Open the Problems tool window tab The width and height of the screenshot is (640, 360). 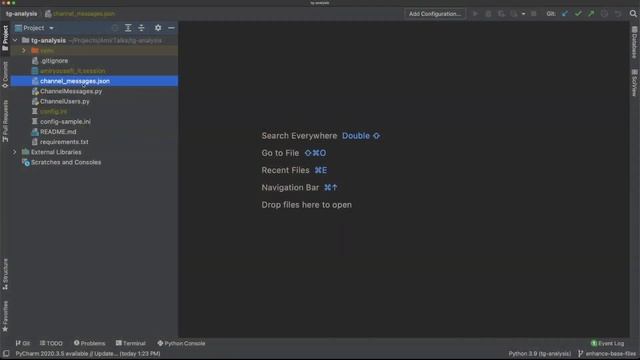pos(89,343)
